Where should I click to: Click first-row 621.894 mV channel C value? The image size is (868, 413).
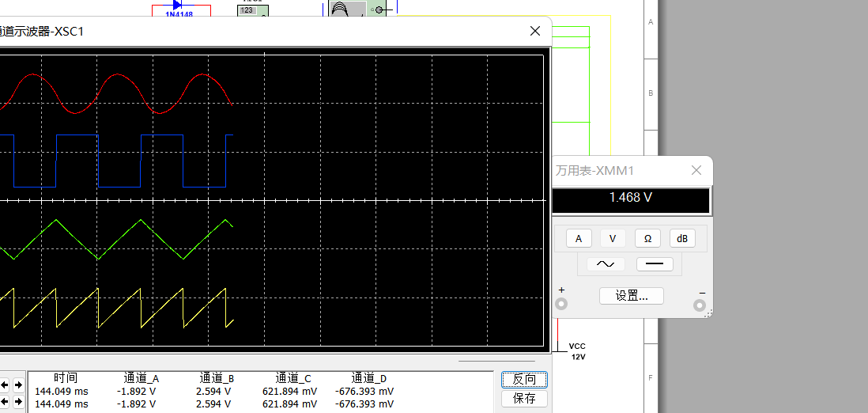click(289, 392)
